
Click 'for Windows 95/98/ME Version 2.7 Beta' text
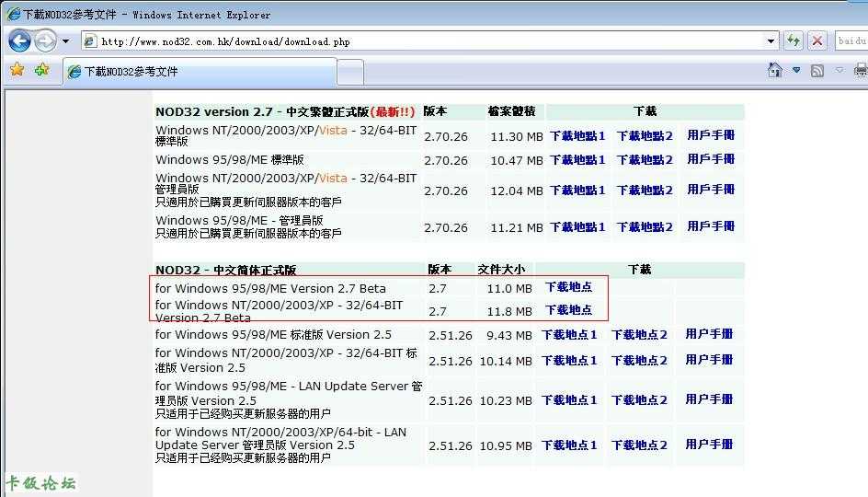[x=270, y=288]
